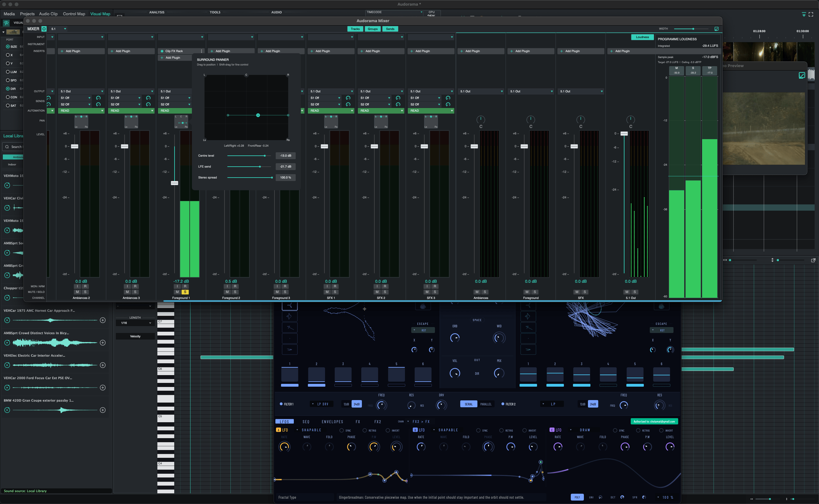Enable SYNC on LFO A
819x504 pixels.
click(x=342, y=430)
